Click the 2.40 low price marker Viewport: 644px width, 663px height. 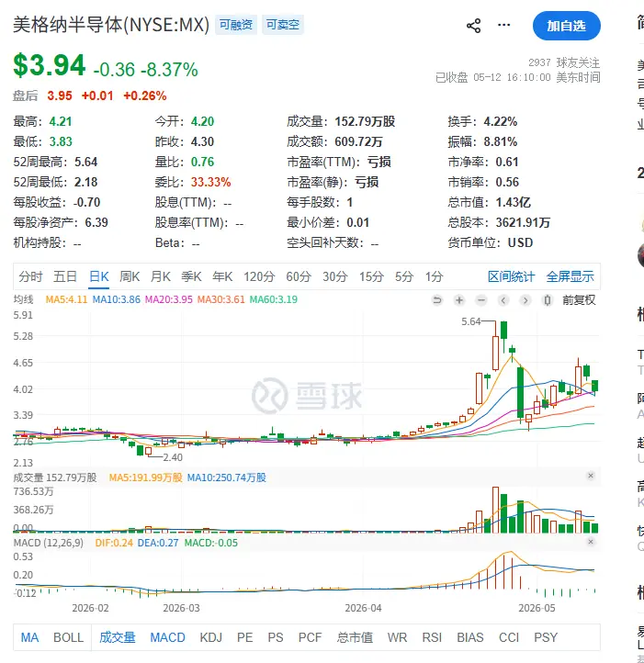click(x=173, y=457)
